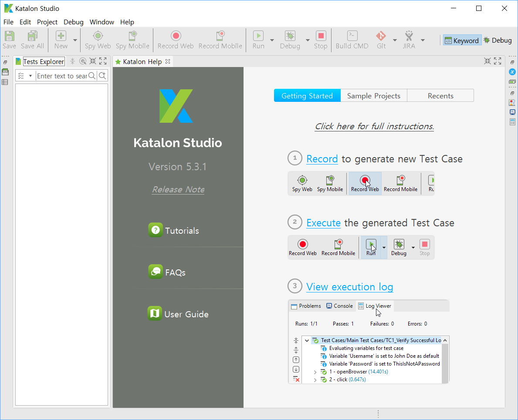Click link-with-editor icon in Tests Explorer header
Image resolution: width=518 pixels, height=420 pixels.
pyautogui.click(x=83, y=61)
